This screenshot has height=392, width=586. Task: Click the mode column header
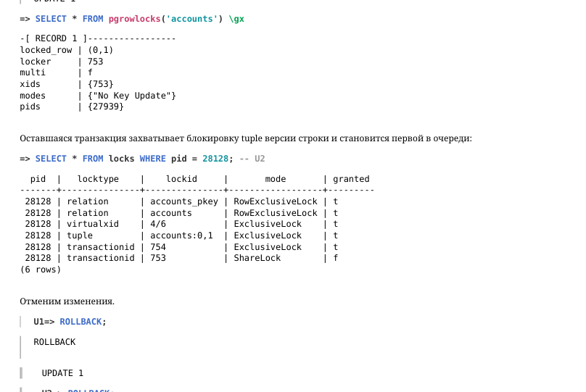coord(276,179)
